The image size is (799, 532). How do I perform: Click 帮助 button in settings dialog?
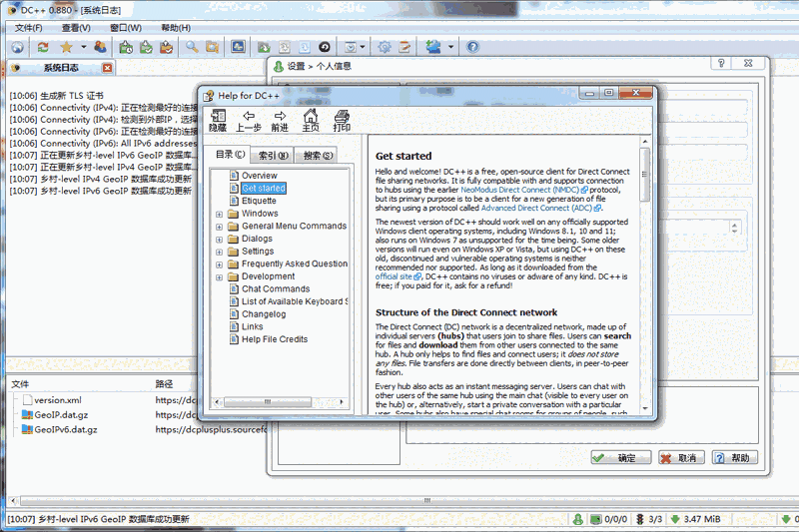[x=734, y=458]
